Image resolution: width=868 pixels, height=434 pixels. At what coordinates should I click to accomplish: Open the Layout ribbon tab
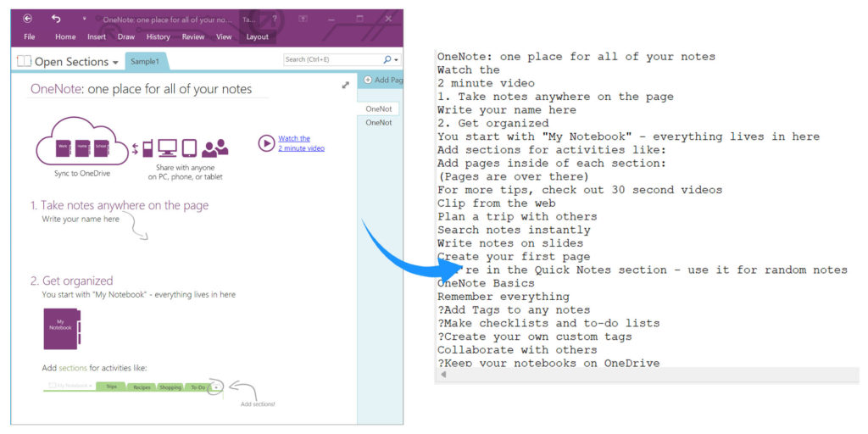point(258,37)
